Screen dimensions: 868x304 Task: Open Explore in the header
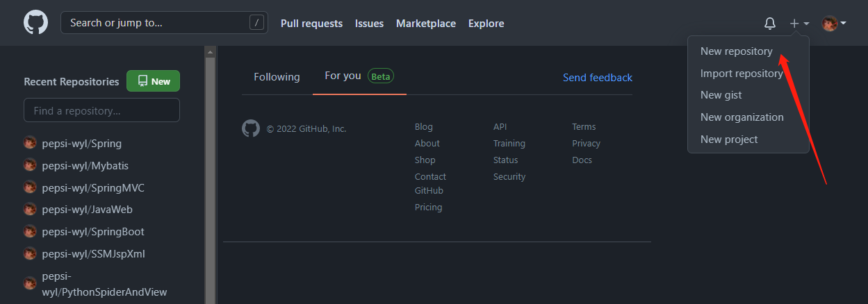click(486, 24)
